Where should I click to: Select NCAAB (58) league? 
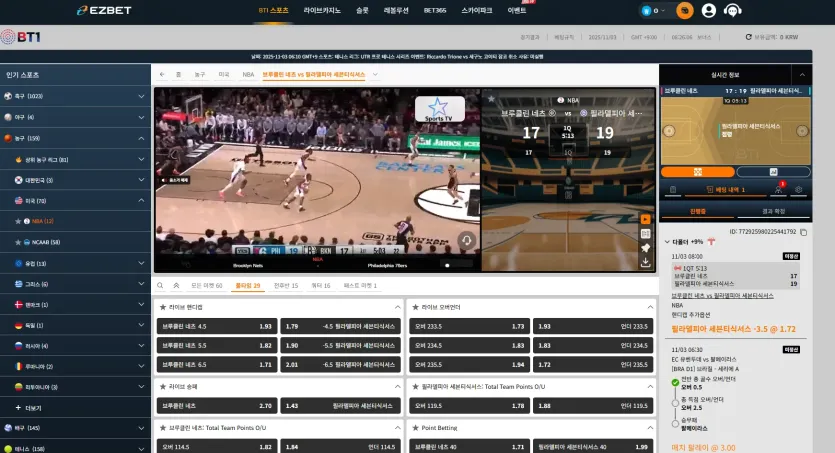pos(46,242)
